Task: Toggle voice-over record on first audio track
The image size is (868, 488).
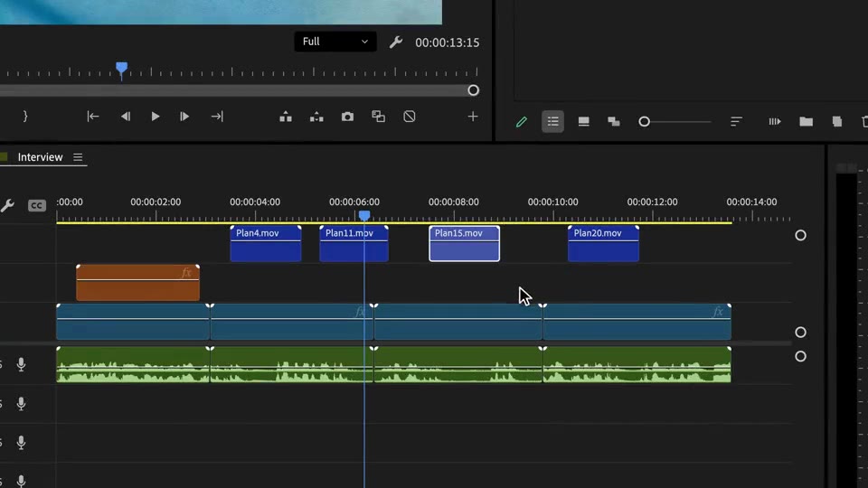Action: point(21,364)
